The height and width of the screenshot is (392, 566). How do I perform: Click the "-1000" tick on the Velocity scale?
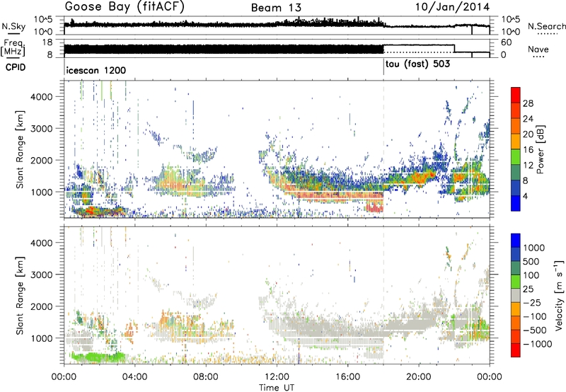click(x=538, y=344)
